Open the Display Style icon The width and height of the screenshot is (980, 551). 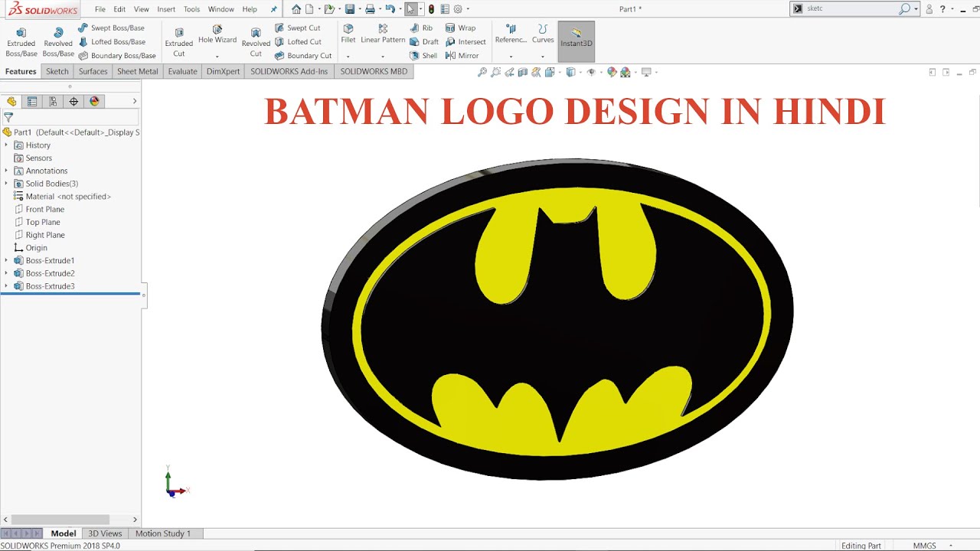(x=570, y=72)
